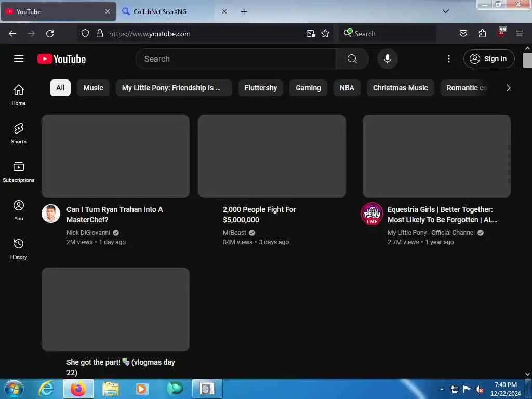Open the YouTube hamburger guide menu

[19, 59]
